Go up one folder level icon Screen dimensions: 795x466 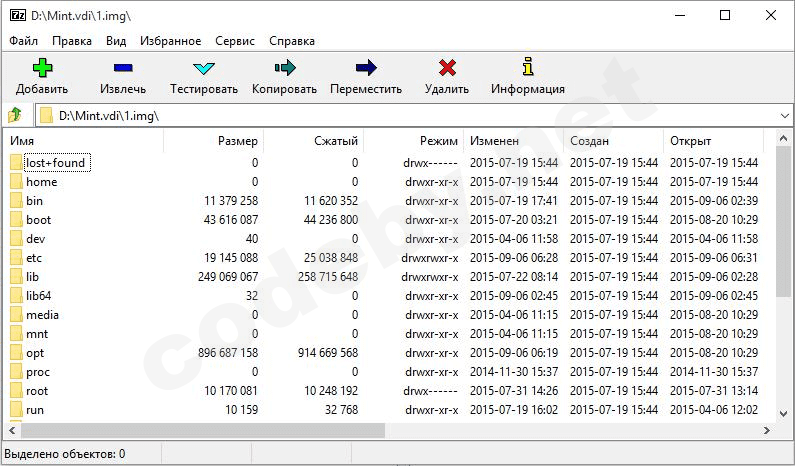pos(15,115)
